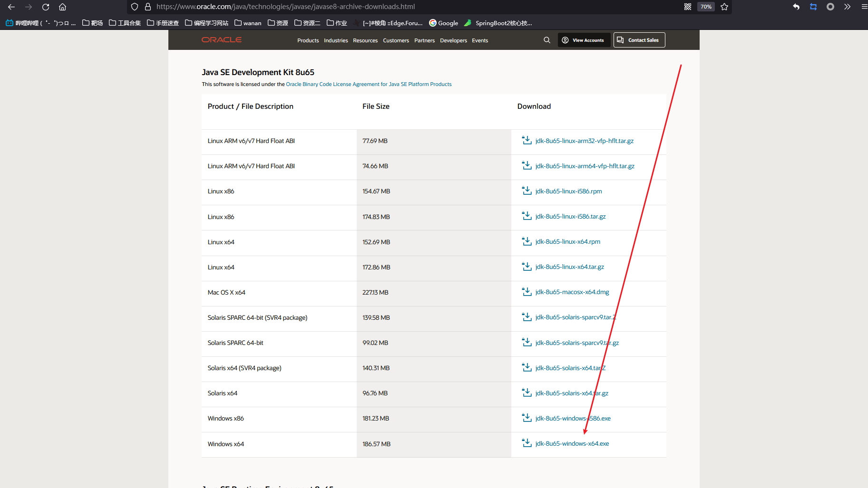Click the padlock site security icon

[x=147, y=7]
